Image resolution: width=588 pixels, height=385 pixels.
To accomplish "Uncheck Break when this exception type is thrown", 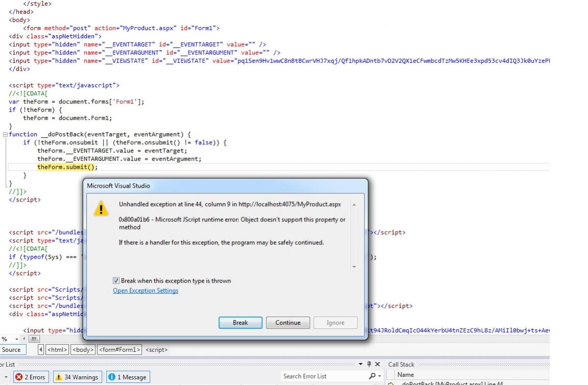I will (116, 280).
